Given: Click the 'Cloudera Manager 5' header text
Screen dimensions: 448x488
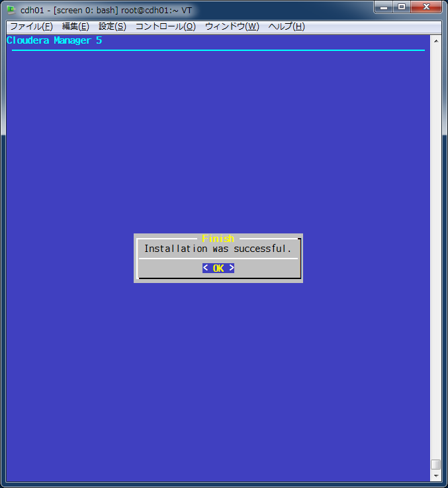Looking at the screenshot, I should click(54, 40).
